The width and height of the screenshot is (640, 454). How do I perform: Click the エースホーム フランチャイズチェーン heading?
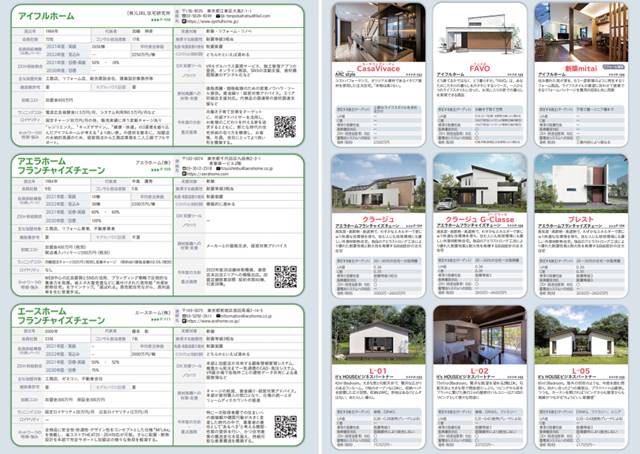click(x=61, y=316)
